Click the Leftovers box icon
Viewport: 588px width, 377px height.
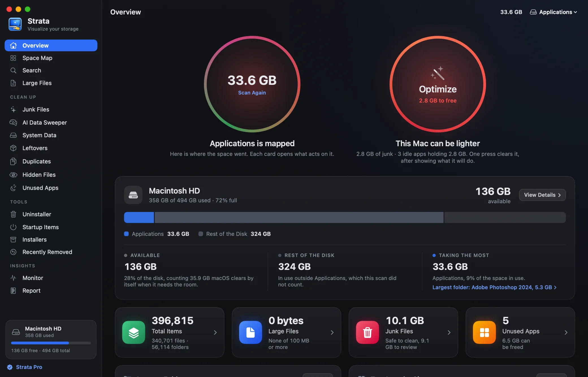[13, 148]
